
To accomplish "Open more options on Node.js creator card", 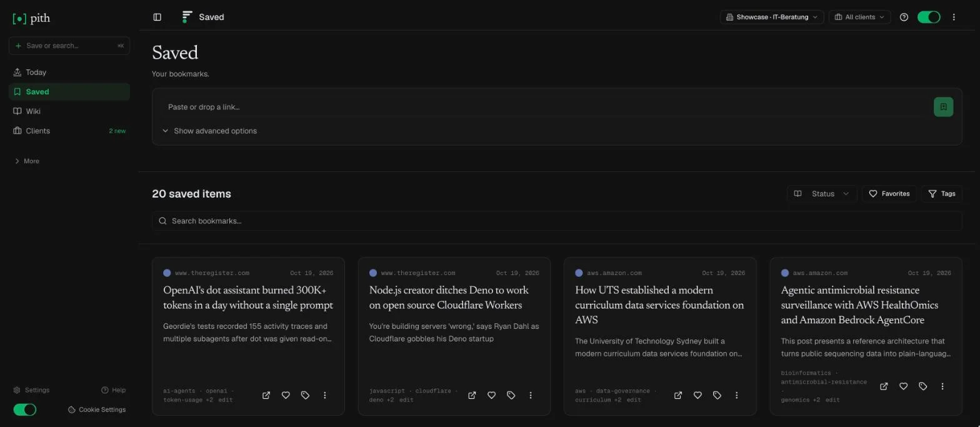I will pyautogui.click(x=531, y=395).
